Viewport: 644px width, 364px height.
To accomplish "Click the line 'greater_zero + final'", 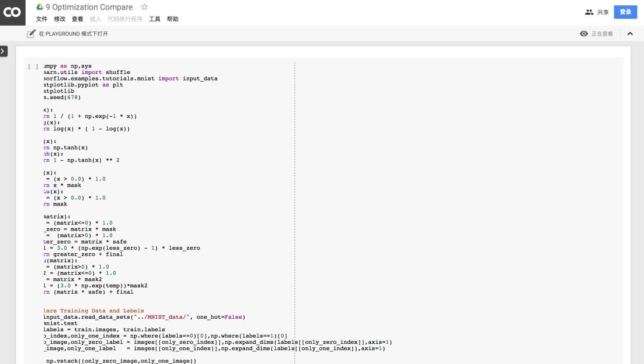I will 83,254.
